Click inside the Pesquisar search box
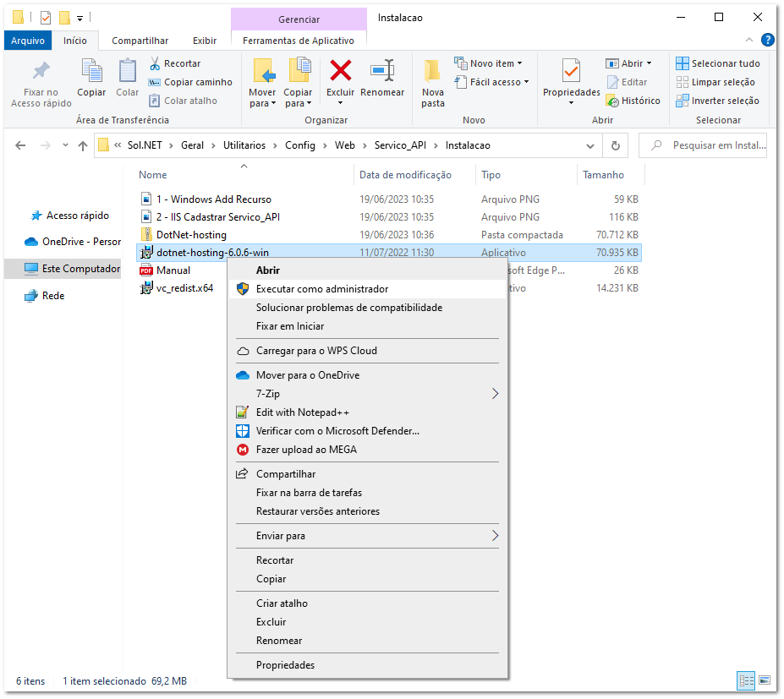784x699 pixels. [x=710, y=145]
